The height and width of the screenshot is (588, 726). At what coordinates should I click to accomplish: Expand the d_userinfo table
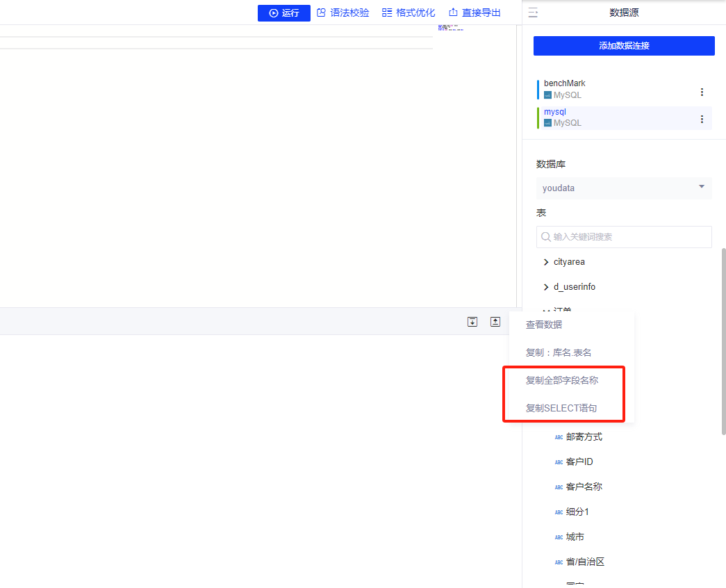[546, 287]
